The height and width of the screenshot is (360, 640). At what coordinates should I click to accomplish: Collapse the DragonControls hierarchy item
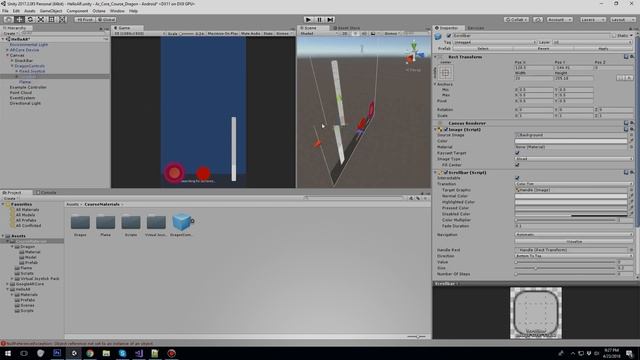click(x=12, y=66)
